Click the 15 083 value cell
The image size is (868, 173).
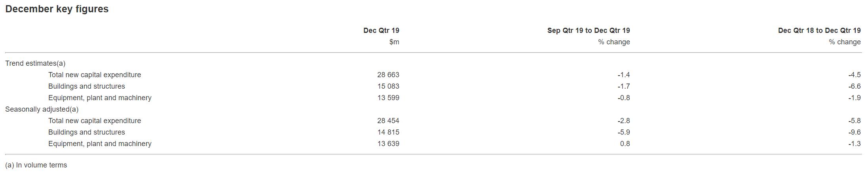[388, 86]
